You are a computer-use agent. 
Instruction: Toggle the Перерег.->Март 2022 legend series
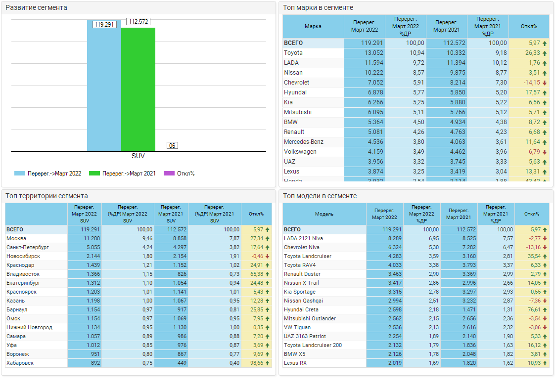click(48, 174)
